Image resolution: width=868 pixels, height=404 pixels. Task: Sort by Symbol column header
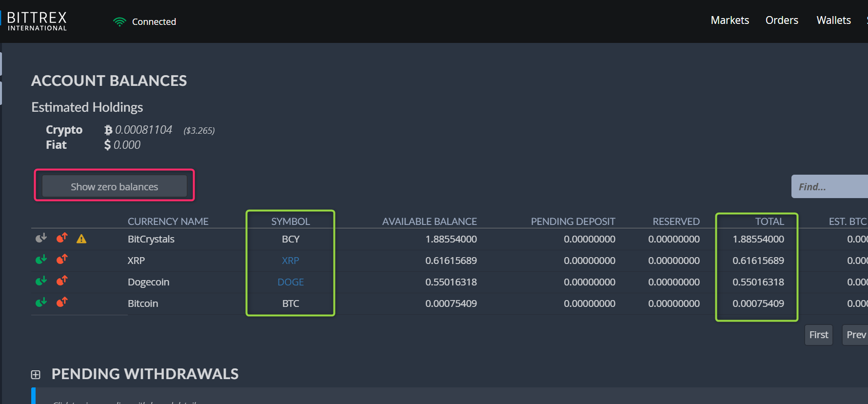[291, 222]
